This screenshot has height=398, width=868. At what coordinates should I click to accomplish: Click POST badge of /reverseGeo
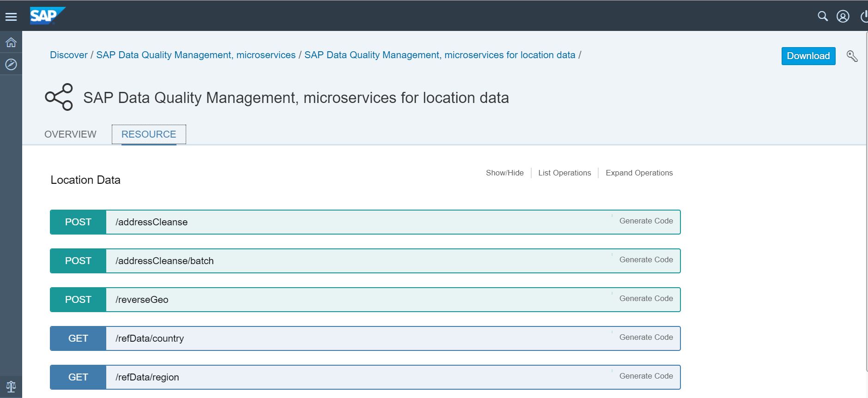pos(78,300)
